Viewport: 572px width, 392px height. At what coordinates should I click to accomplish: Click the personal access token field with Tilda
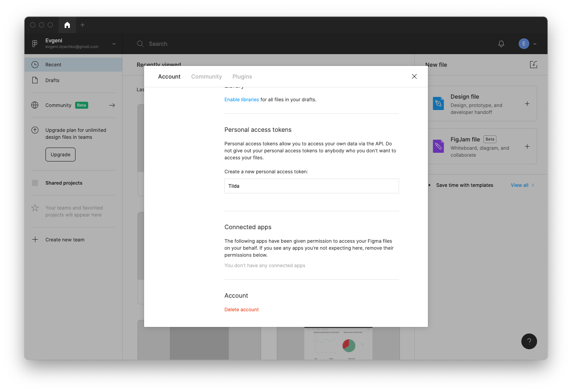312,186
